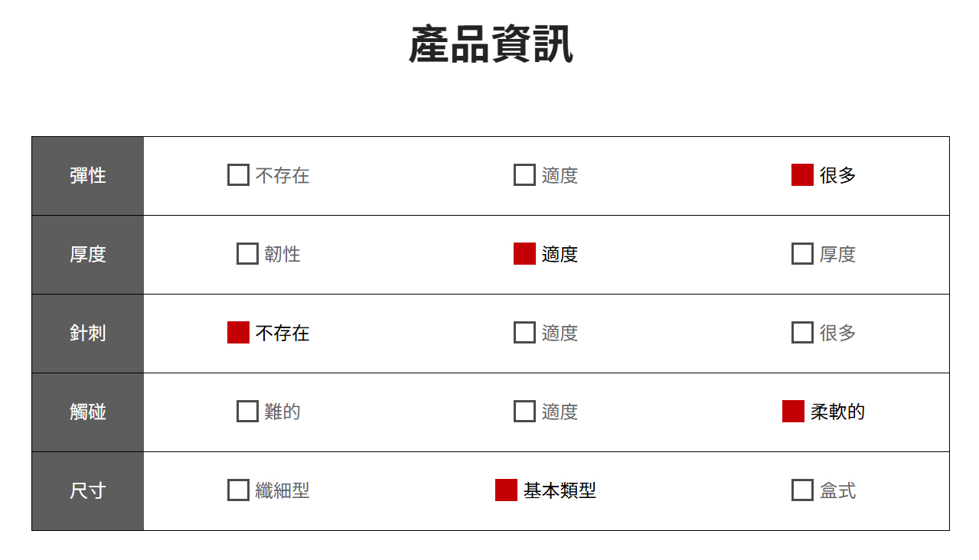
Task: Uncheck the red 很多 box in 彈性 row
Action: point(802,175)
